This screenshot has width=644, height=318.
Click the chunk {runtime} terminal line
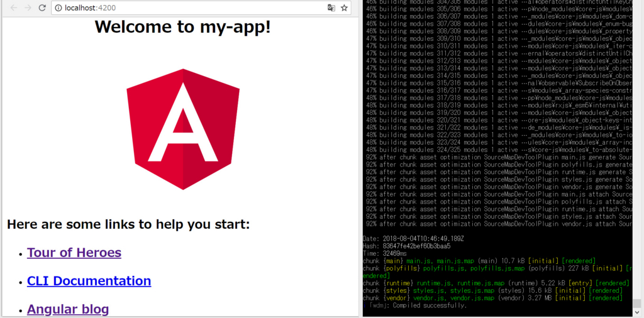[496, 283]
